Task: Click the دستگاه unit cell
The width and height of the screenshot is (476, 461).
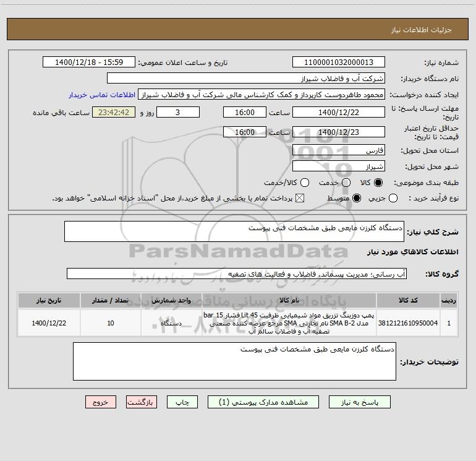Action: pos(171,323)
